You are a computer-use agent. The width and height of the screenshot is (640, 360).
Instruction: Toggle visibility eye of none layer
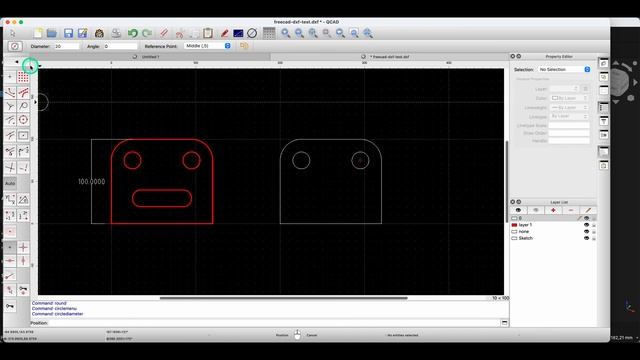(587, 231)
